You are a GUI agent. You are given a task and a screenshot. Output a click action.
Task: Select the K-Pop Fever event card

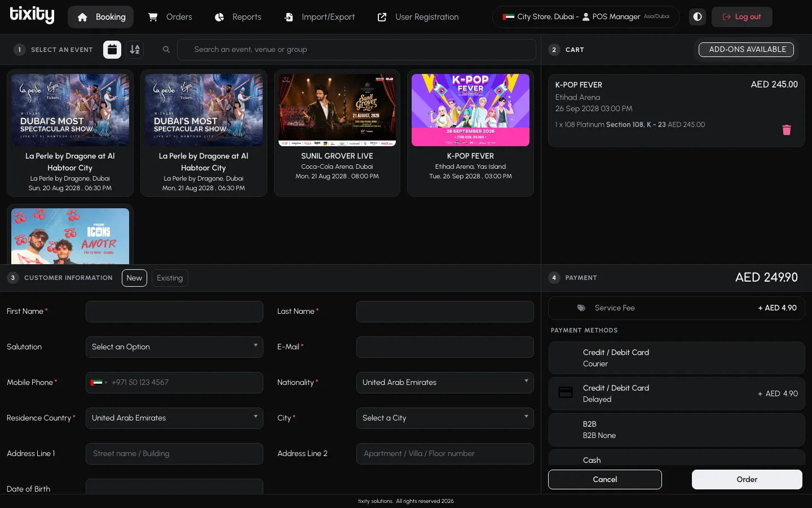(x=470, y=133)
